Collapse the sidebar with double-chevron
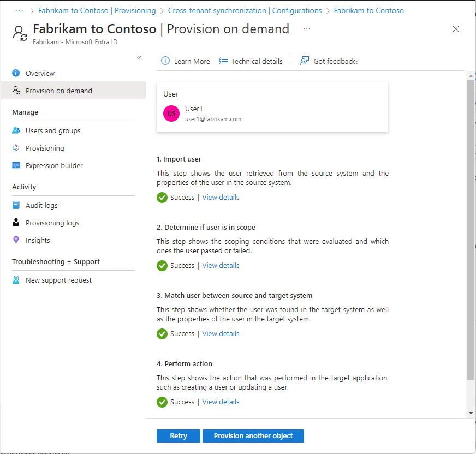The image size is (476, 454). click(139, 58)
